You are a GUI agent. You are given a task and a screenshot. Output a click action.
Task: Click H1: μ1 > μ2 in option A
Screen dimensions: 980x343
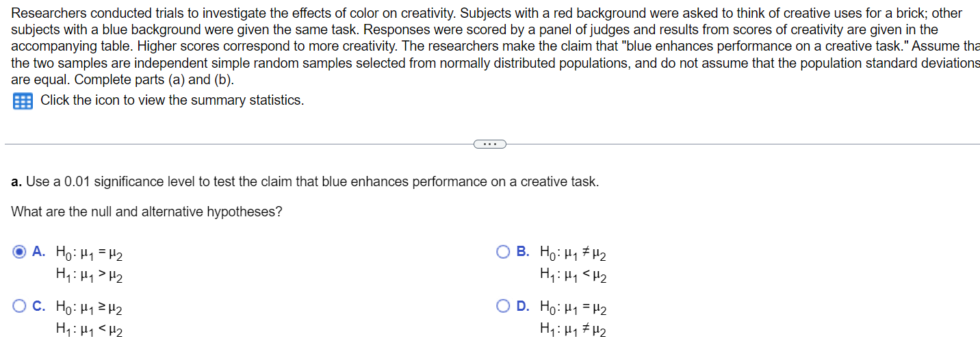(x=90, y=277)
